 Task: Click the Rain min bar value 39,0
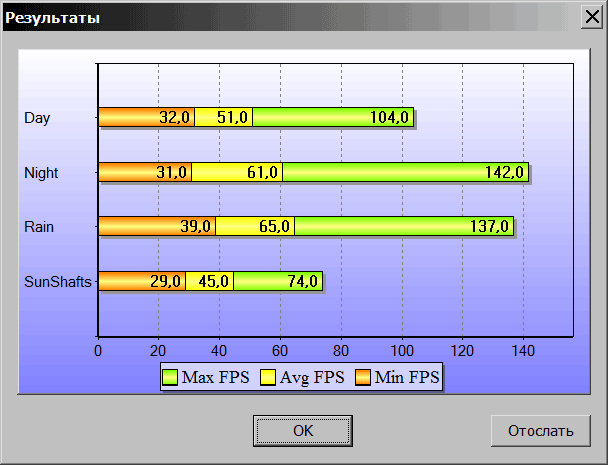[195, 227]
